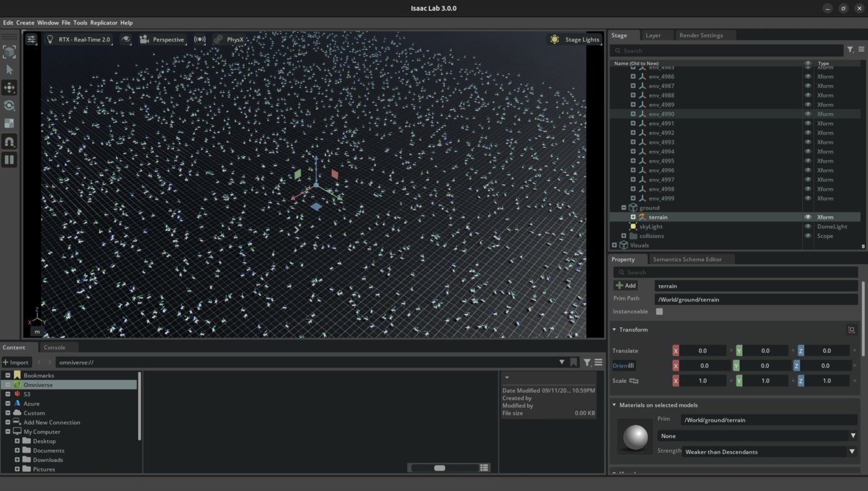Image resolution: width=868 pixels, height=491 pixels.
Task: Expand the Visuals prim in Stage tree
Action: [614, 245]
